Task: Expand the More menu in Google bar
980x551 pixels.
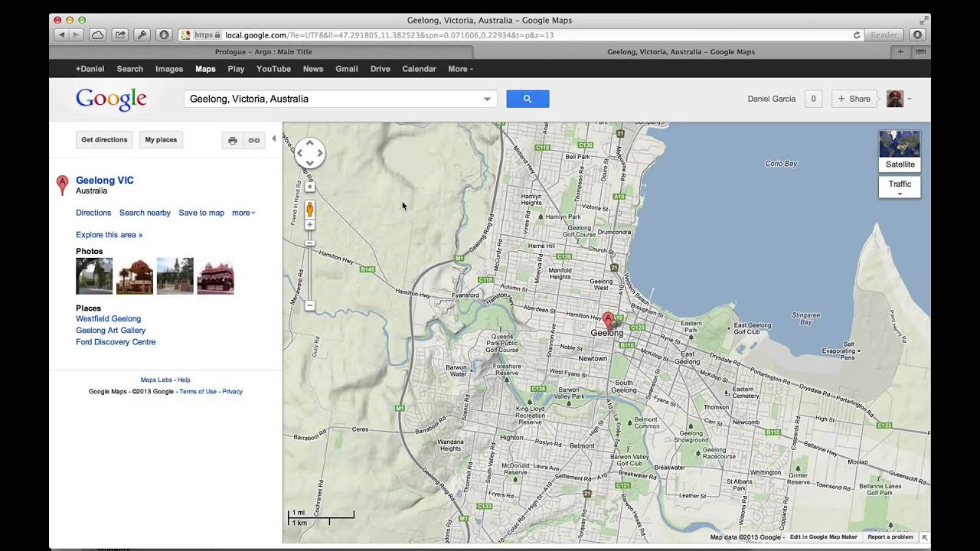Action: [x=460, y=69]
